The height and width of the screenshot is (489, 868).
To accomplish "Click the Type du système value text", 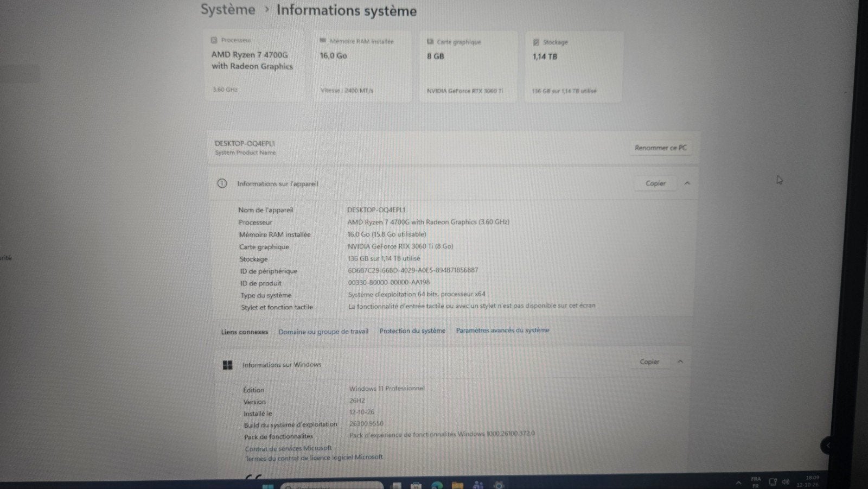I will (417, 294).
